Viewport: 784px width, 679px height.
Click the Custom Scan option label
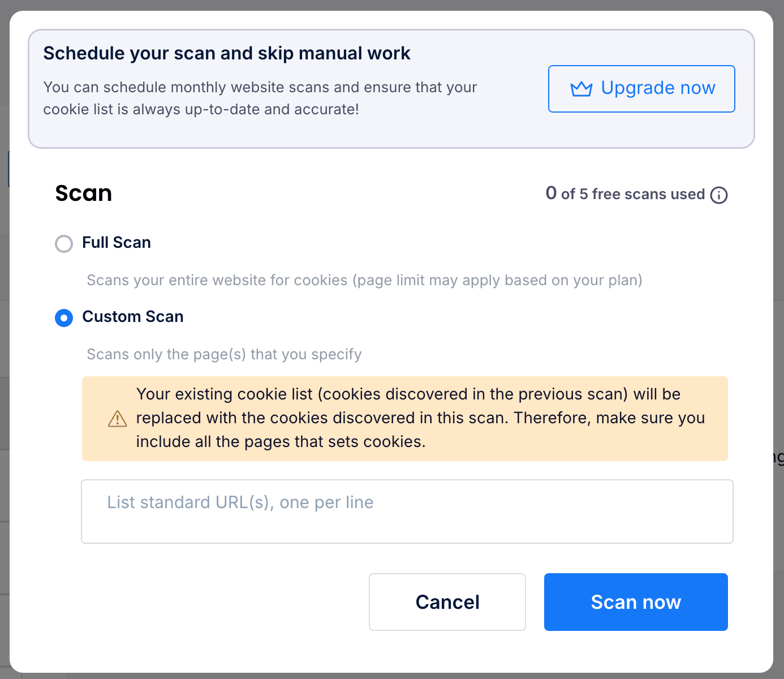[x=133, y=317]
